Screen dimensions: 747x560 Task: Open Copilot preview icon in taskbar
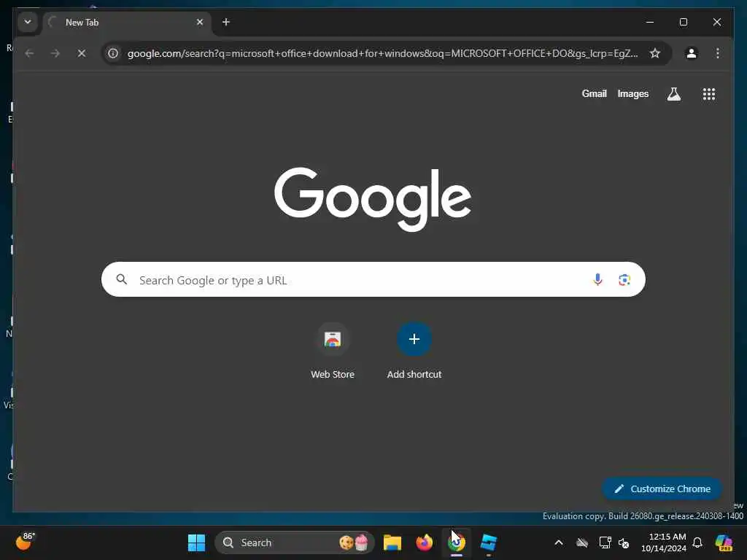click(x=724, y=542)
